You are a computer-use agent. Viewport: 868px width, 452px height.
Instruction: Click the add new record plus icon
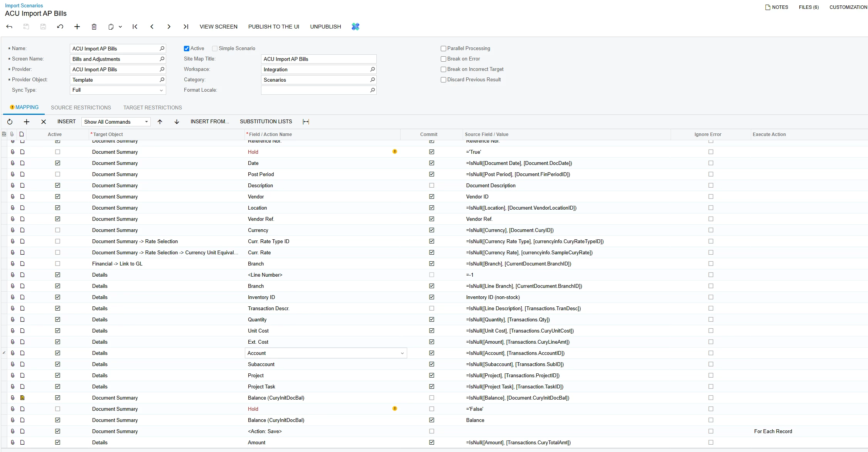(x=77, y=27)
